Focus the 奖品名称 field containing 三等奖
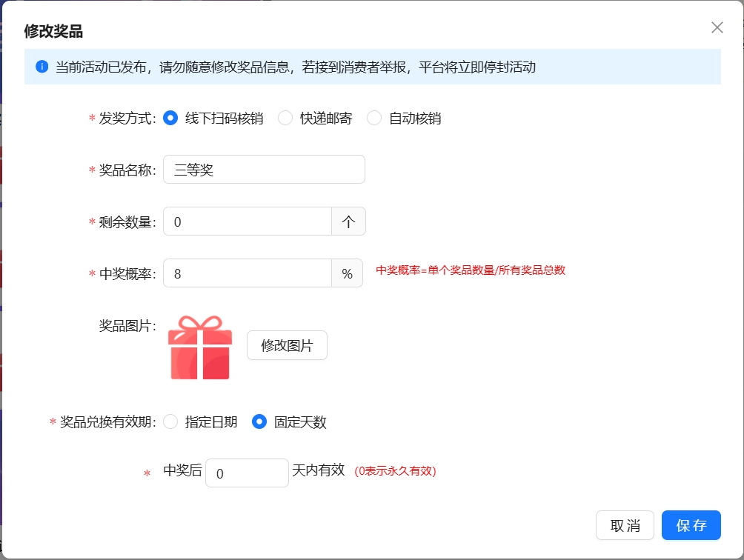This screenshot has width=744, height=560. coord(264,170)
